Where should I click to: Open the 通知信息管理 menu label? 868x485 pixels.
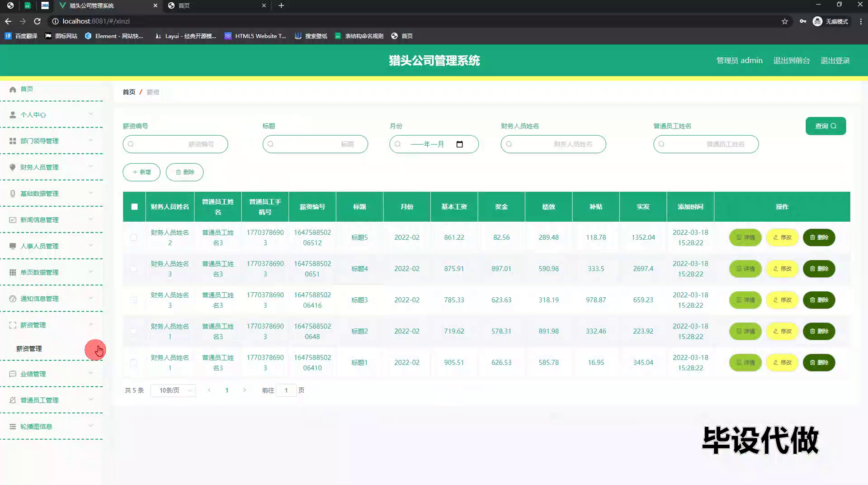point(39,299)
